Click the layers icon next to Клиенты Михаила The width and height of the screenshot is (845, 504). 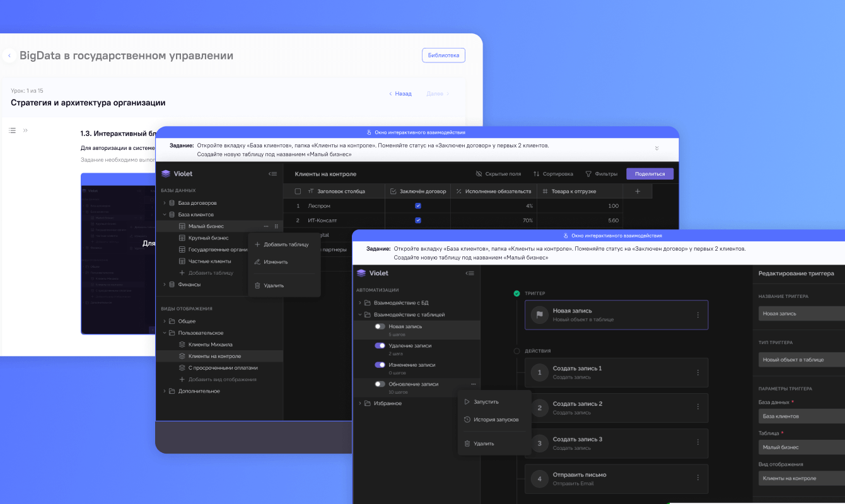(182, 345)
